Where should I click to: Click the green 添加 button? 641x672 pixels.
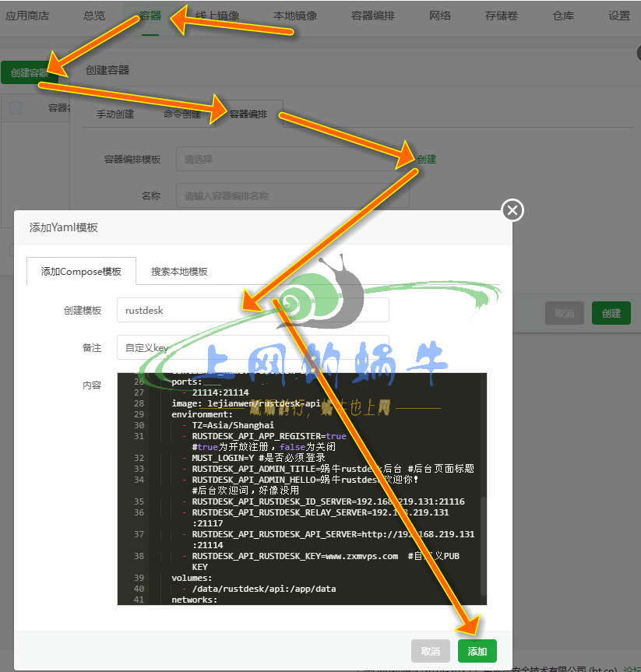(477, 651)
